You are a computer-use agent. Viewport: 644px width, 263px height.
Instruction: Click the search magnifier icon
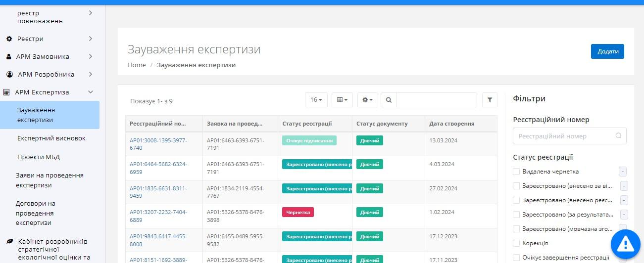coord(389,100)
